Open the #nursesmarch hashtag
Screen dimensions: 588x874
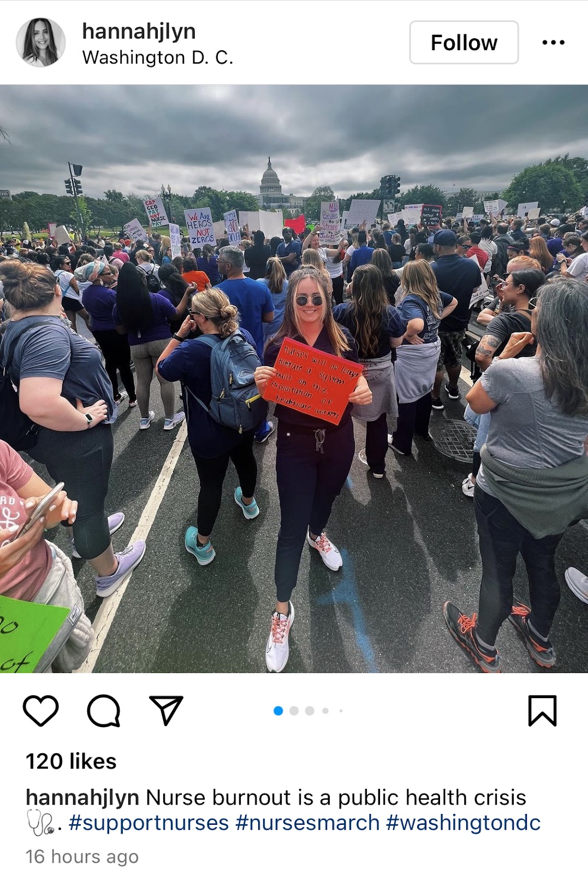[307, 823]
